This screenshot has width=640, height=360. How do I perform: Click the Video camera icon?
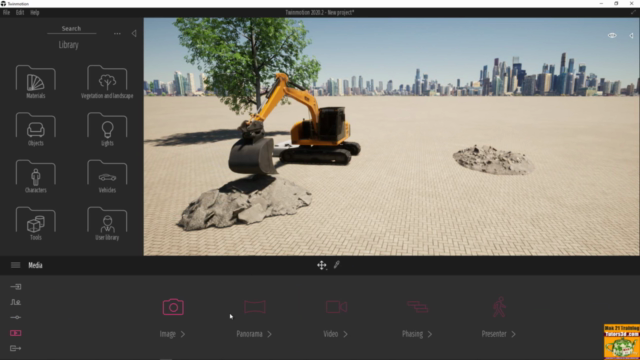point(336,307)
